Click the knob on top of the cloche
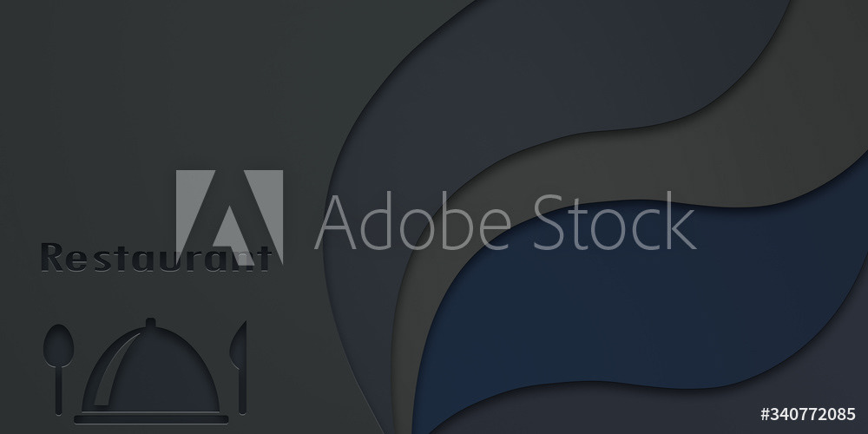Screen dimensions: 868x434 point(150,322)
